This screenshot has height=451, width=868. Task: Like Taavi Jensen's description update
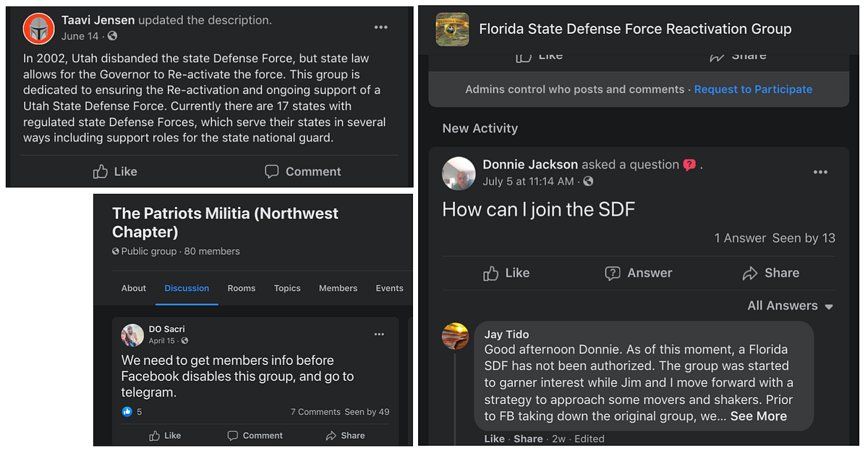point(116,172)
